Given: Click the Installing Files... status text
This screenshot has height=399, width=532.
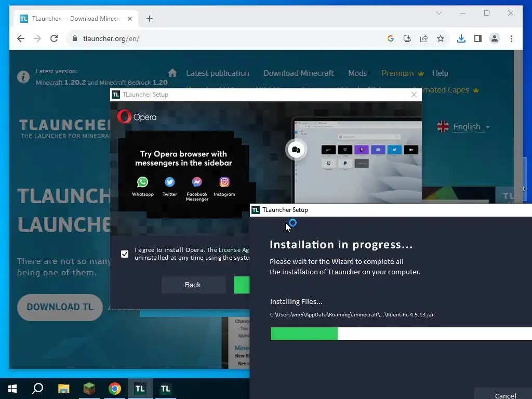Looking at the screenshot, I should pos(296,302).
